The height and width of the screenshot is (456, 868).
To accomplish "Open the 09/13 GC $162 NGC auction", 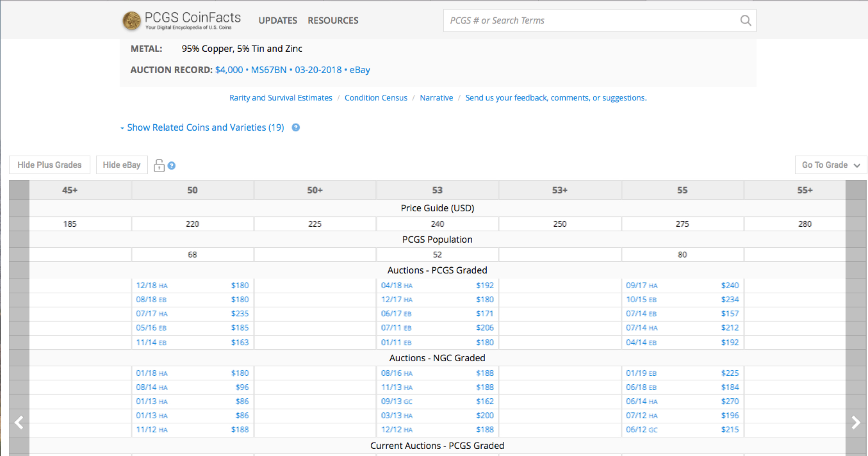I will 437,401.
